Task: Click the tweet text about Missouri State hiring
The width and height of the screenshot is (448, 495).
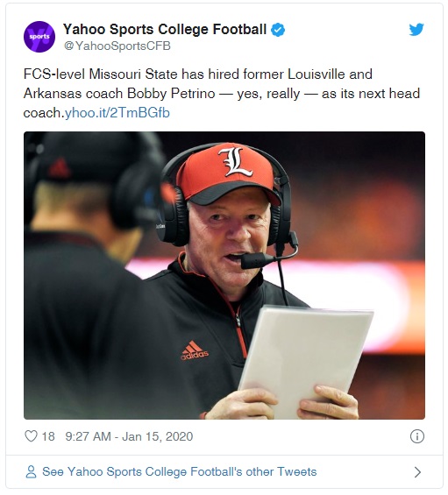Action: [x=222, y=94]
